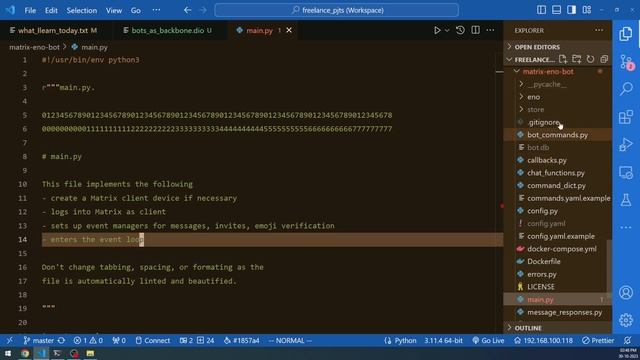Customize the editor layout
Viewport: 640px width, 360px height.
pyautogui.click(x=587, y=10)
